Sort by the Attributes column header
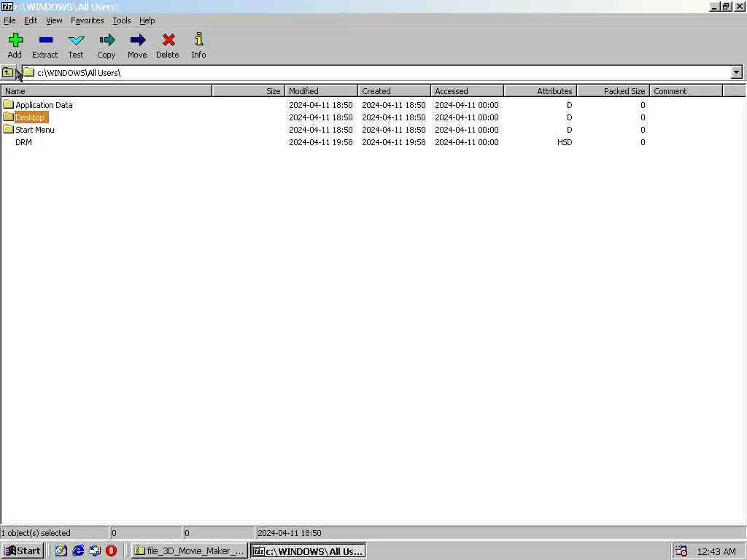The width and height of the screenshot is (747, 560). [x=541, y=91]
